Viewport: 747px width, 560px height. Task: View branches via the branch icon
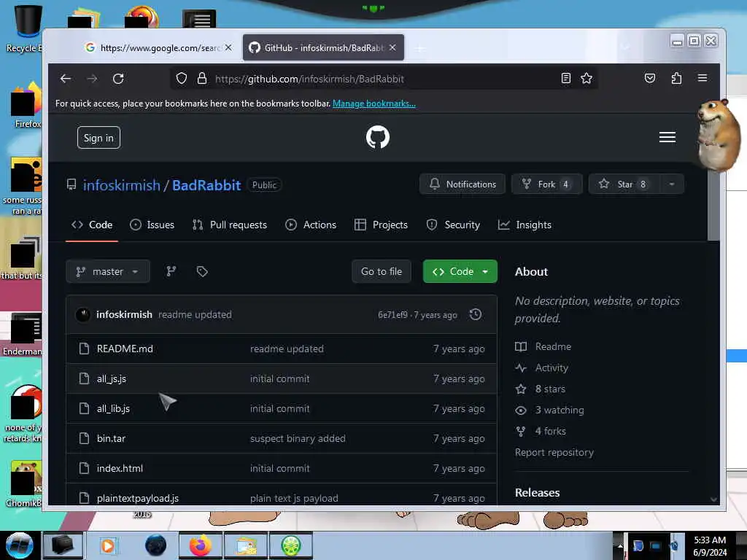pos(171,271)
